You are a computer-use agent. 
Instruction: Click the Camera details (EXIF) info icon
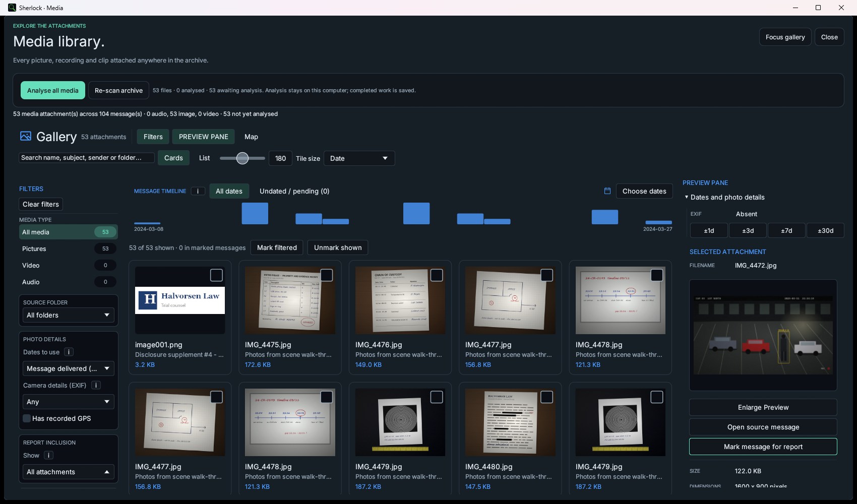(96, 386)
